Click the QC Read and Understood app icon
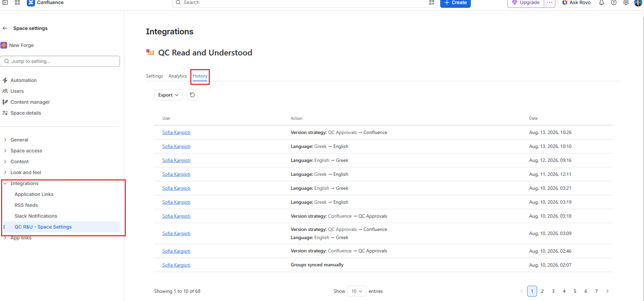The height and width of the screenshot is (301, 644). coord(150,52)
